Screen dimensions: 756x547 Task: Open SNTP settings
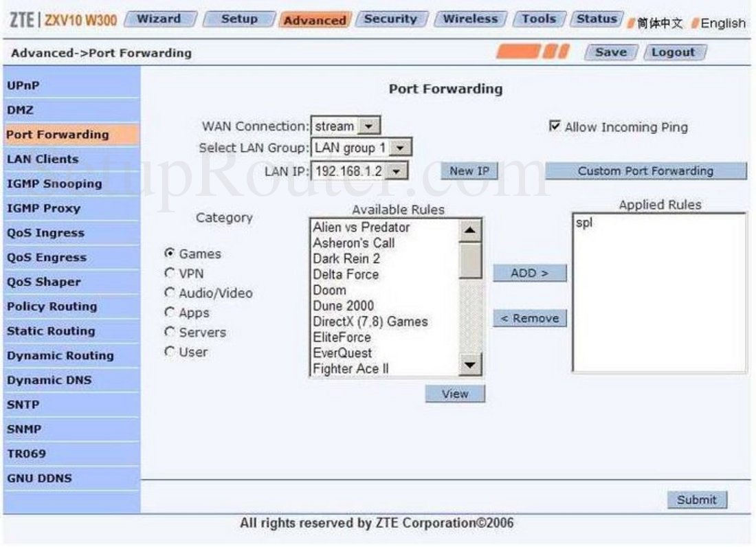tap(71, 405)
